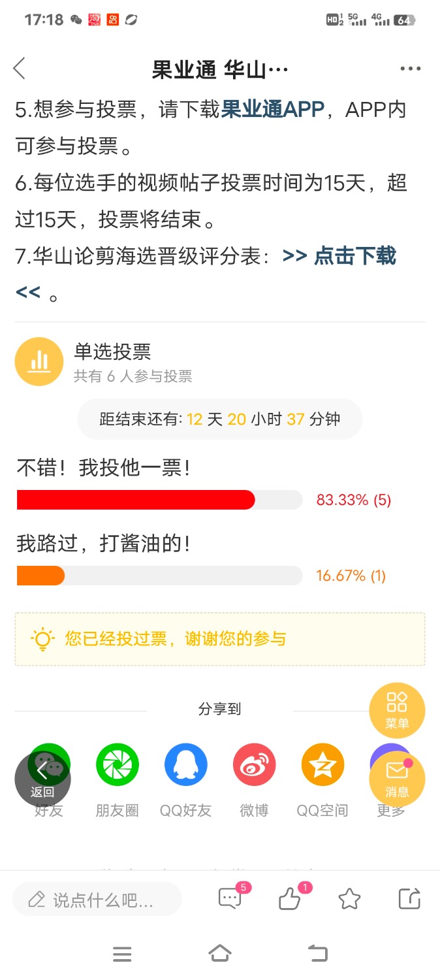Viewport: 440px width, 980px height.
Task: Share to 朋友圈 Moments icon
Action: point(118,764)
